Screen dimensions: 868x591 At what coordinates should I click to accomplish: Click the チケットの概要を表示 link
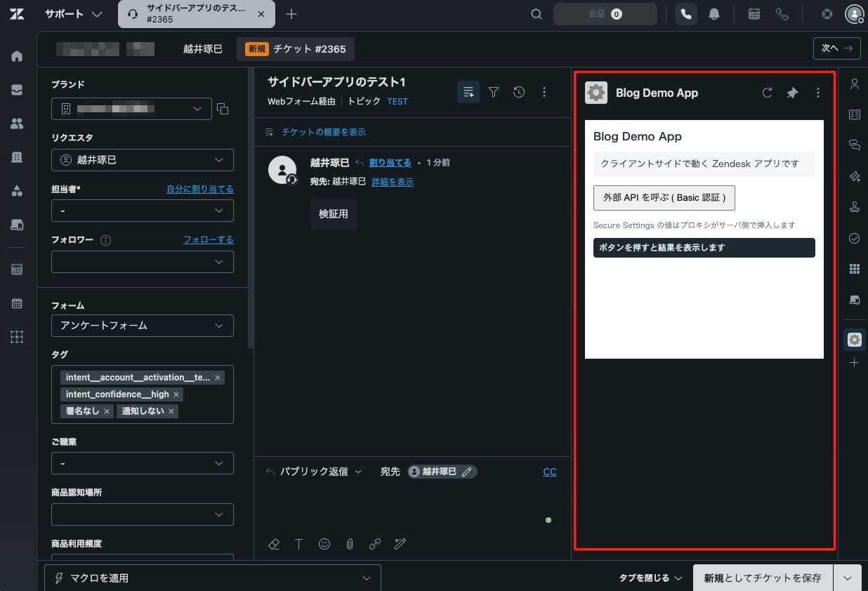point(323,132)
